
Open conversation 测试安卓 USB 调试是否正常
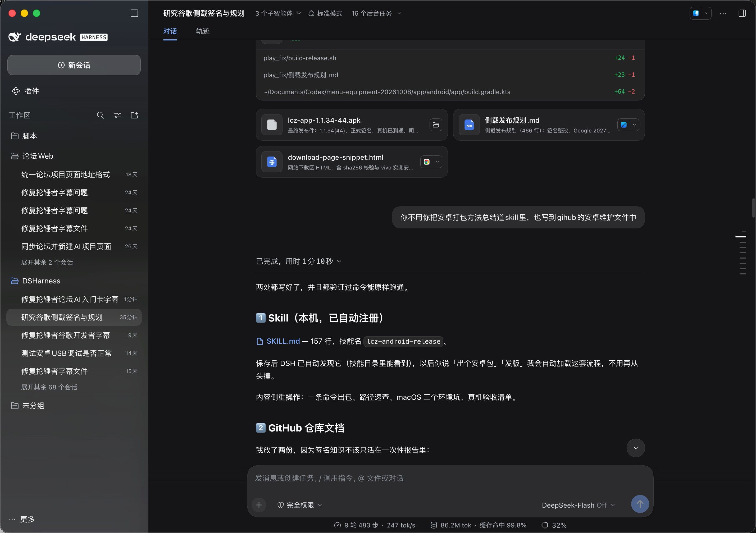pyautogui.click(x=74, y=353)
